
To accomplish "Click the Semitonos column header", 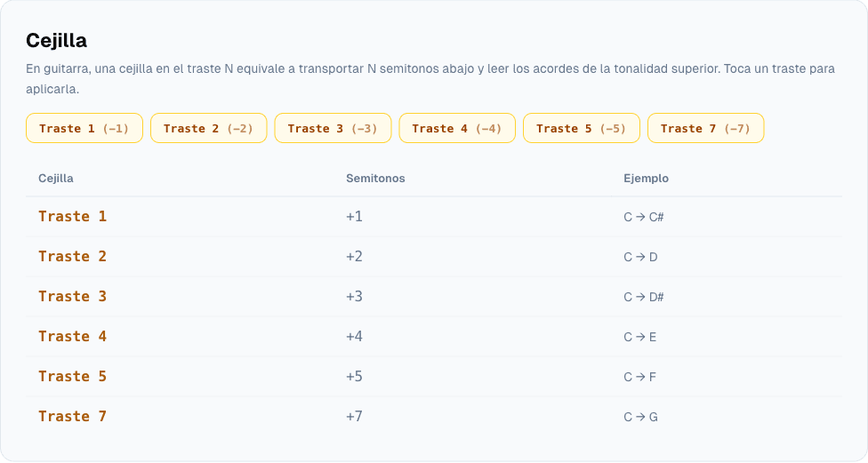I will click(x=375, y=178).
